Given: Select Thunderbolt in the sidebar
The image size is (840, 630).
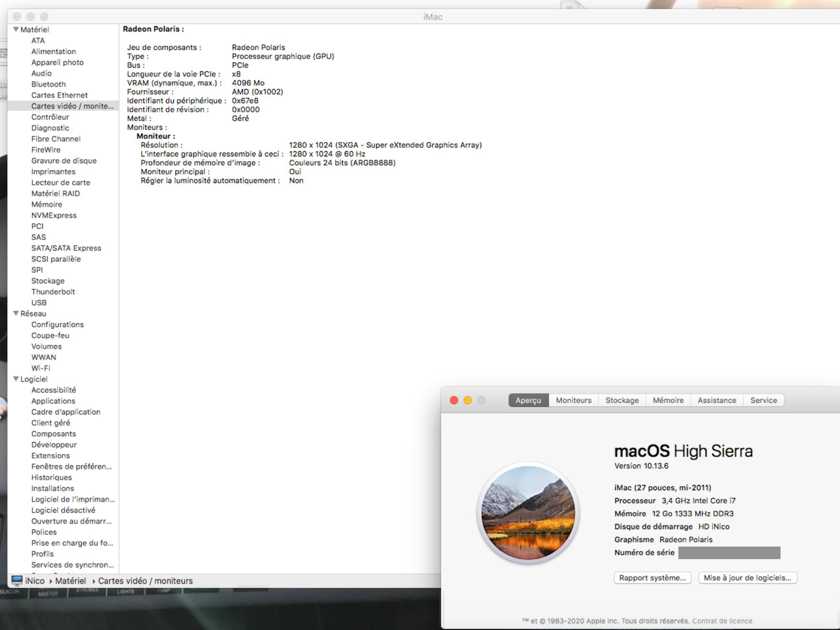Looking at the screenshot, I should click(x=53, y=291).
